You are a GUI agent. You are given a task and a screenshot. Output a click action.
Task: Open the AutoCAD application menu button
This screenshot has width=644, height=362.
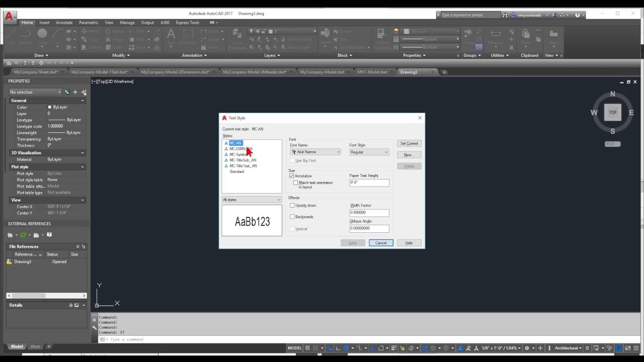(10, 18)
